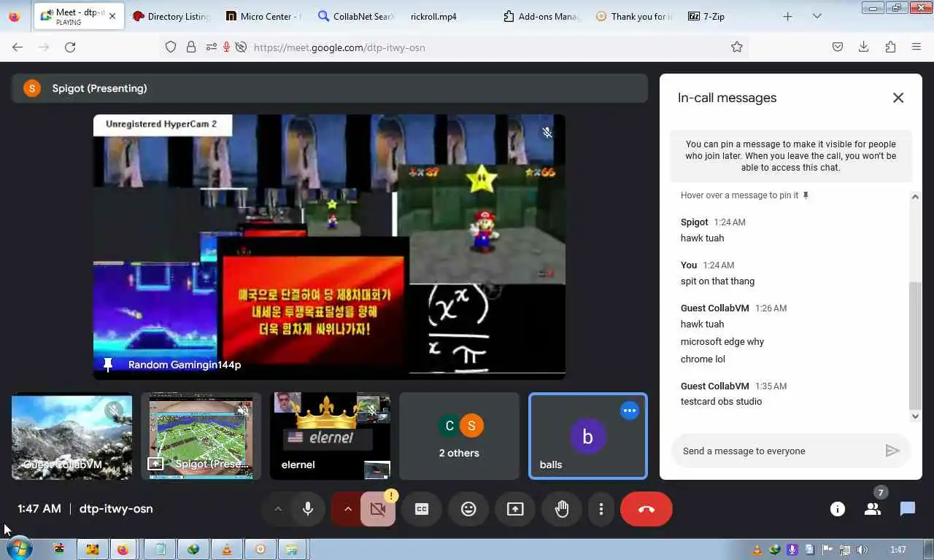Turn on the camera button with warning badge

(378, 509)
